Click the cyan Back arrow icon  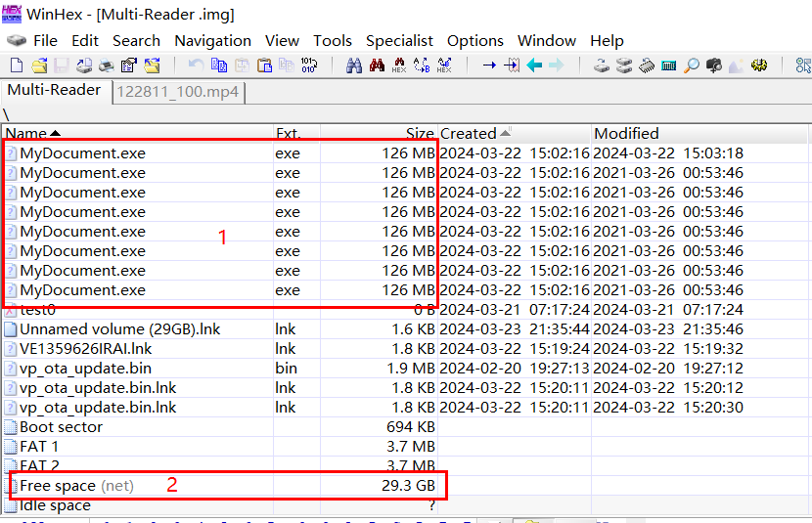pos(534,65)
